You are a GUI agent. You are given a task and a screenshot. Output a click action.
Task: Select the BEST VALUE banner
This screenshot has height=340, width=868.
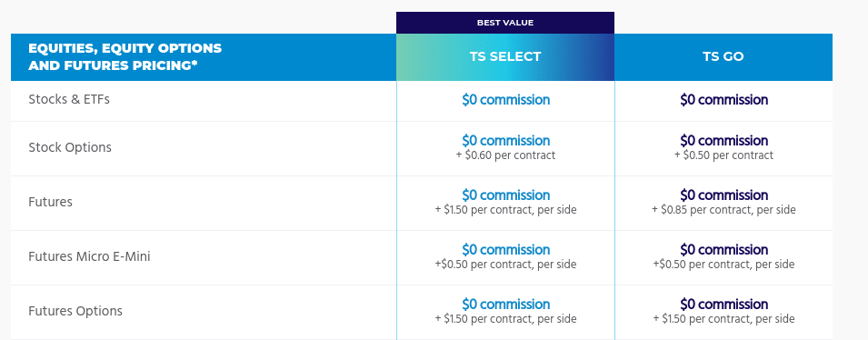click(504, 23)
